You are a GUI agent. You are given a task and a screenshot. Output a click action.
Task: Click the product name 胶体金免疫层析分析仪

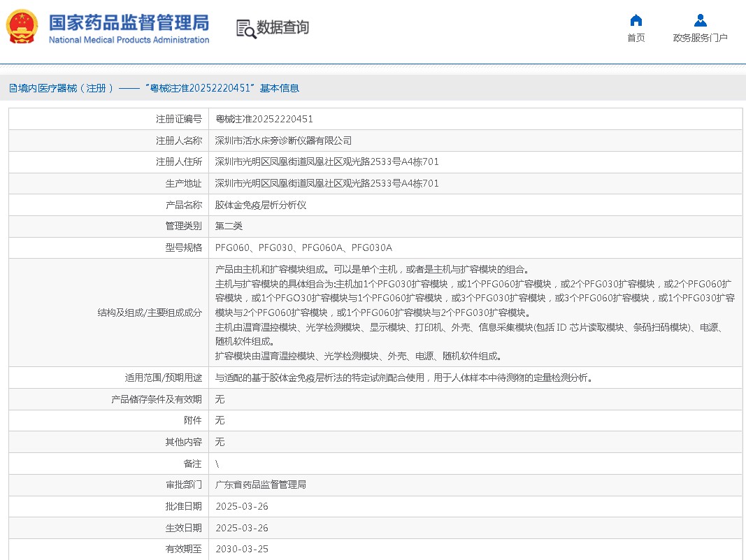point(261,205)
